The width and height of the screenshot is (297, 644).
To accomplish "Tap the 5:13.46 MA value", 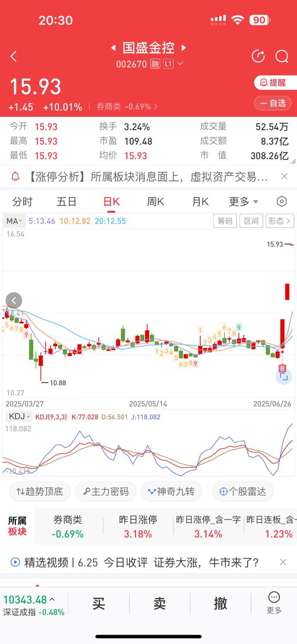I will (42, 221).
